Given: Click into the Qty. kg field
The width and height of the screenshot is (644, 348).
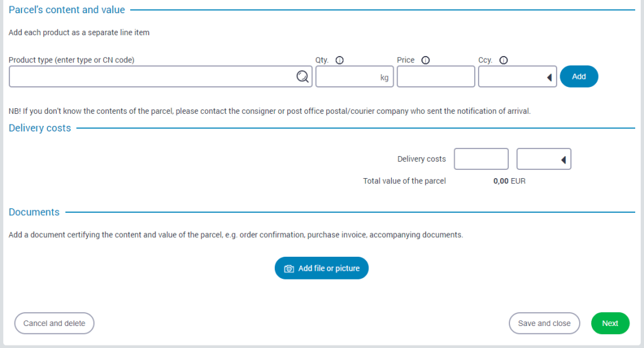Looking at the screenshot, I should click(x=346, y=77).
